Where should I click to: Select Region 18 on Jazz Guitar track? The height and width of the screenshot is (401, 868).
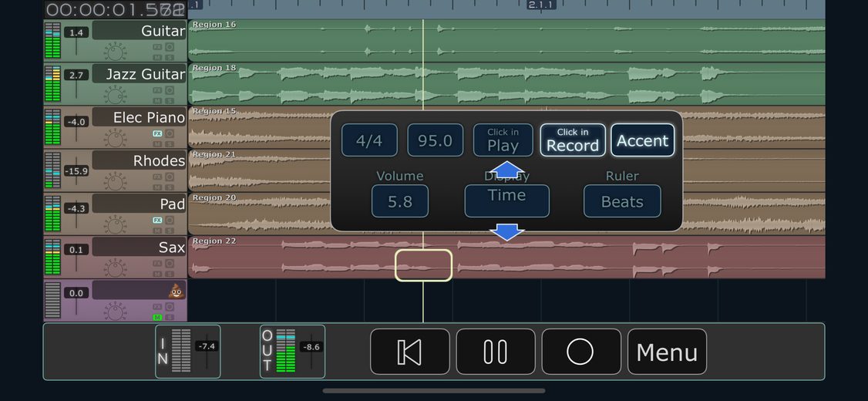[506, 83]
